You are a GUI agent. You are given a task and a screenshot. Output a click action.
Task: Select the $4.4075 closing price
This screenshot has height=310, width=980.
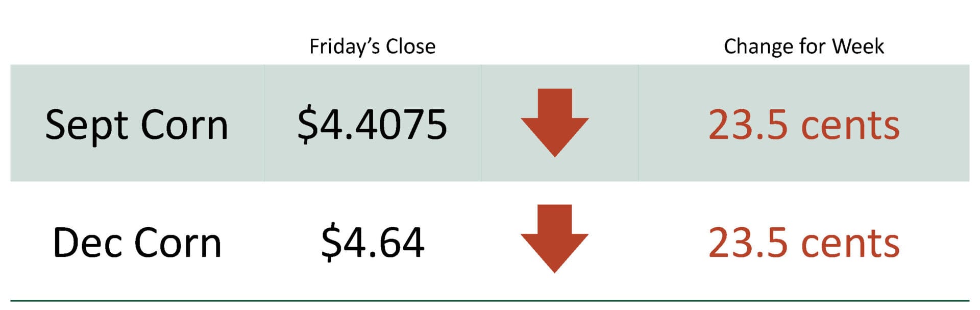[373, 124]
